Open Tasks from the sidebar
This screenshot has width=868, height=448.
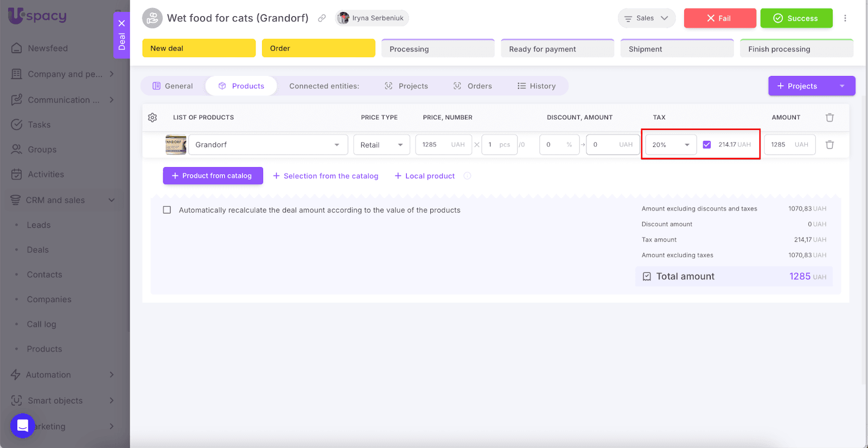[39, 125]
